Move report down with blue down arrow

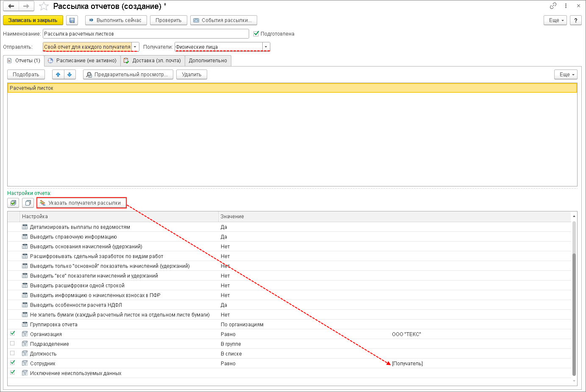point(69,75)
